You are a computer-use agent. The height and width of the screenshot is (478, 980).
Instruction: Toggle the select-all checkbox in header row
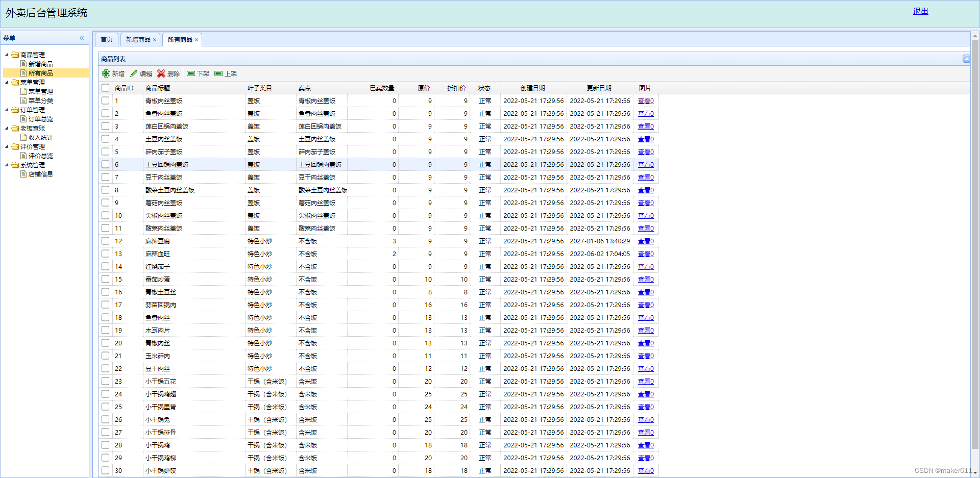click(x=105, y=88)
